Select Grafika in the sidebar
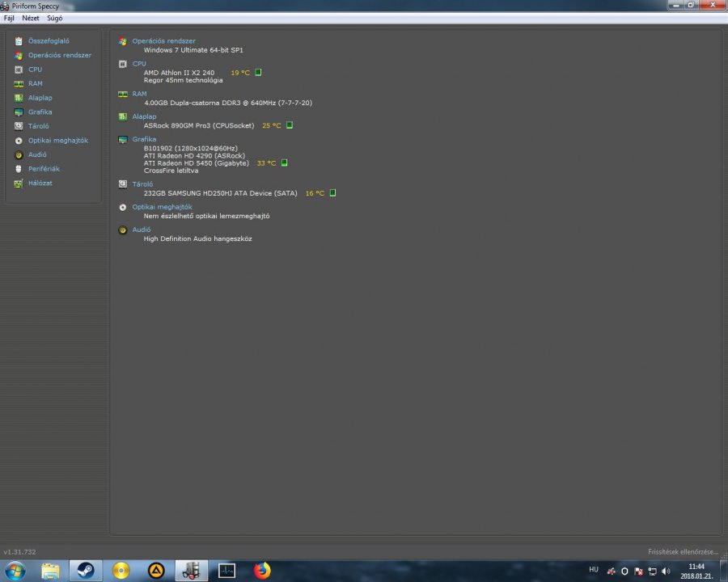 coord(40,112)
